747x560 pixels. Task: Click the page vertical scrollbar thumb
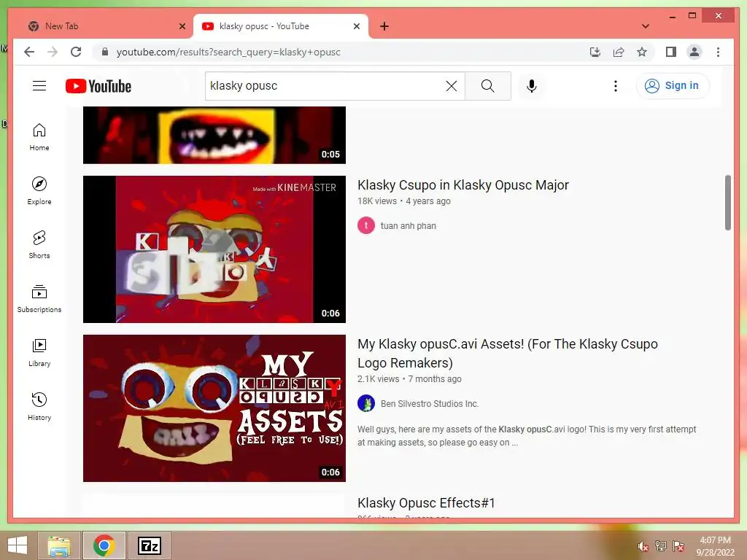click(727, 203)
